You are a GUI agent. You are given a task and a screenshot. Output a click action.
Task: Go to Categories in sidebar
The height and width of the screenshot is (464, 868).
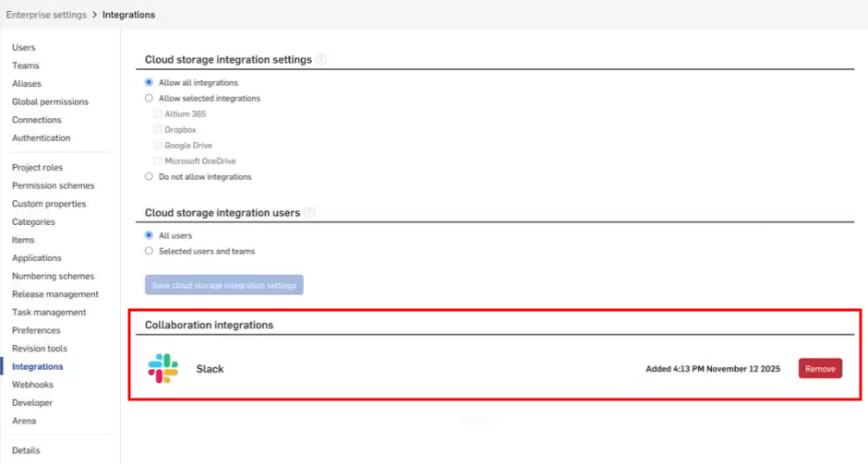(34, 221)
